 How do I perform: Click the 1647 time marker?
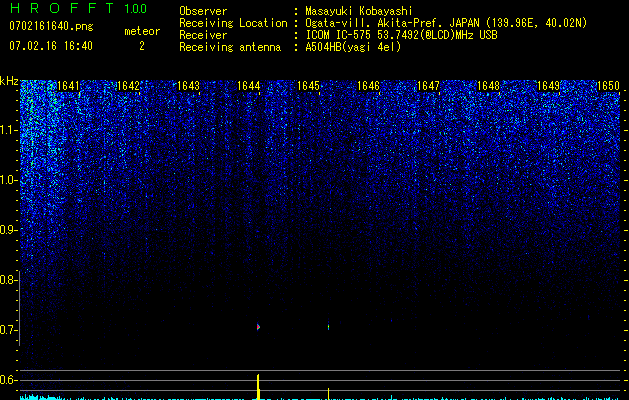point(428,86)
